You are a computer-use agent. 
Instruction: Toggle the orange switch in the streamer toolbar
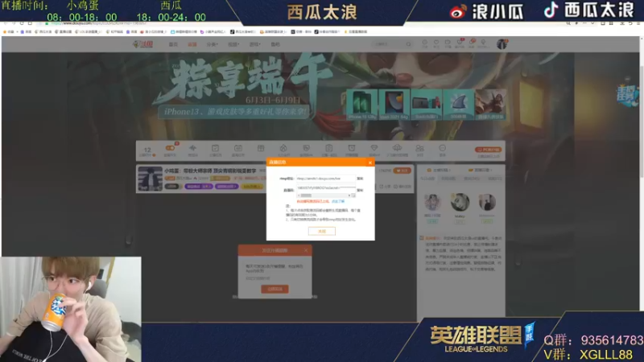(x=170, y=148)
